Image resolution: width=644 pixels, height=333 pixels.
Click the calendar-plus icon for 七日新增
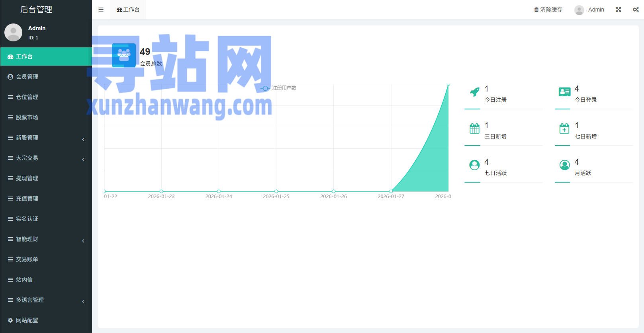[x=564, y=129]
